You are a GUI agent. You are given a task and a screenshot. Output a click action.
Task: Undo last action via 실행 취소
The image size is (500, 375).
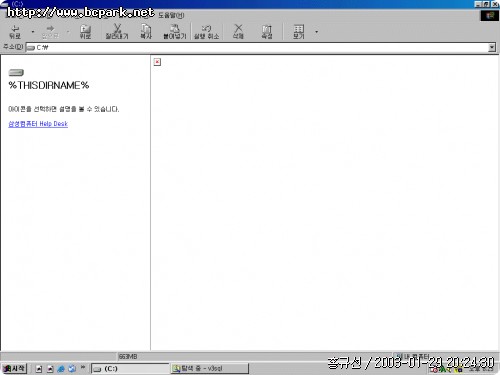(206, 32)
